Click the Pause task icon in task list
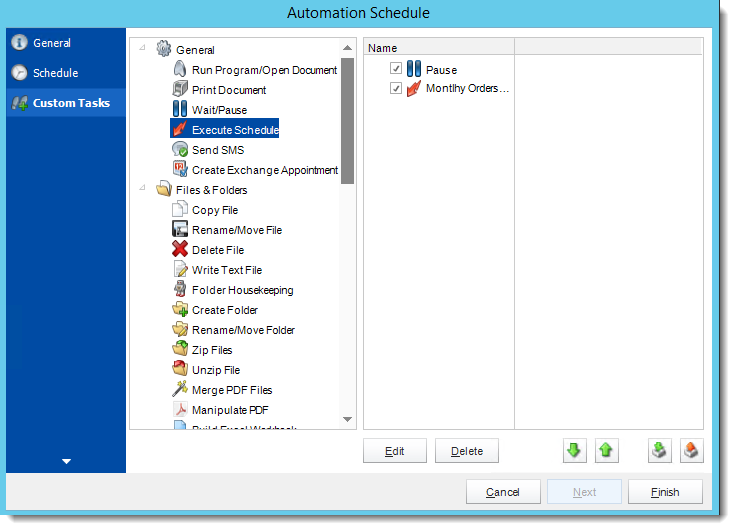The image size is (735, 530). point(413,69)
